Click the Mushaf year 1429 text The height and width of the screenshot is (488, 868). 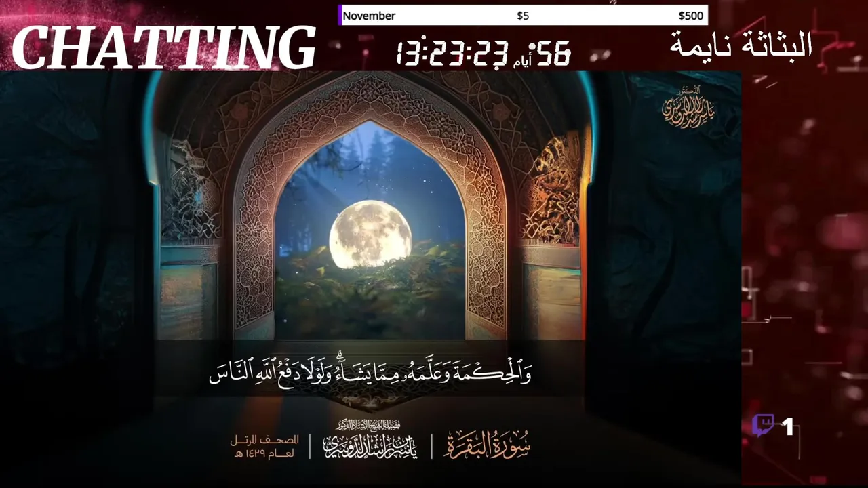click(265, 447)
